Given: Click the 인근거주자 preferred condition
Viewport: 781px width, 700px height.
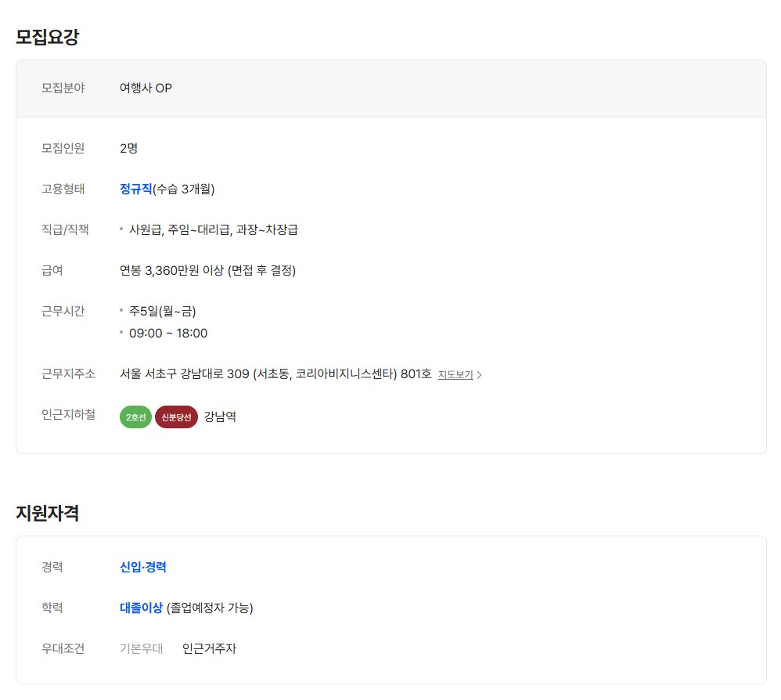Looking at the screenshot, I should point(209,648).
